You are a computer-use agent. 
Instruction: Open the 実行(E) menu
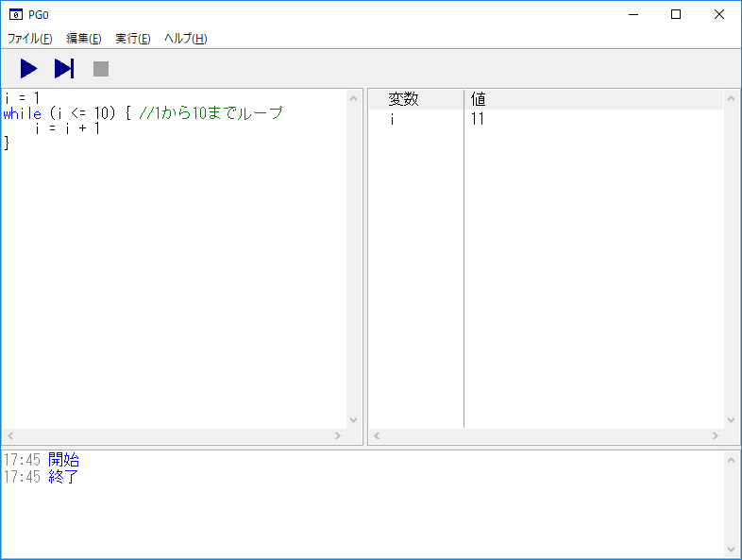coord(133,39)
